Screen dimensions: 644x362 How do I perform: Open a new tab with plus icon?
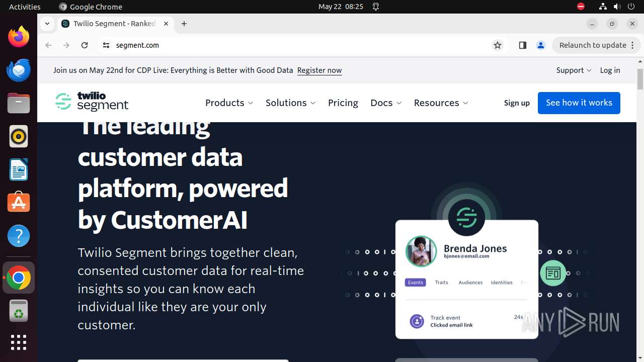click(x=184, y=24)
